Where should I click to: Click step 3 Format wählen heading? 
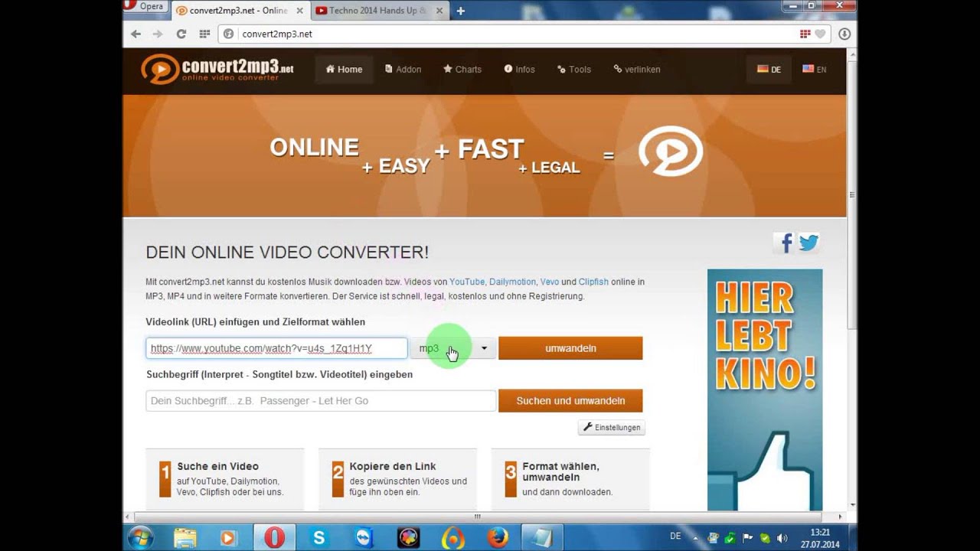point(560,471)
